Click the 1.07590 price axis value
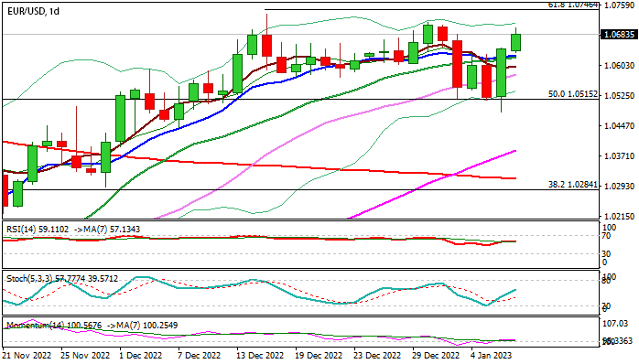Viewport: 639px width, 364px height. pos(619,5)
